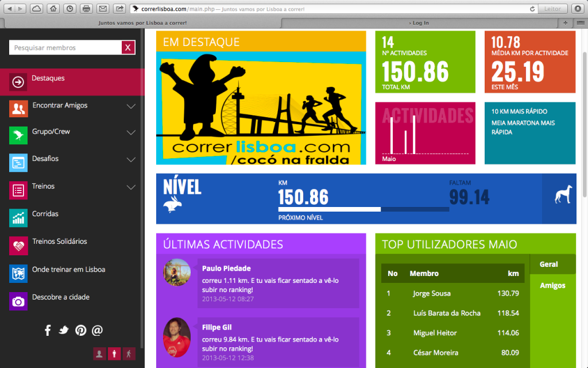Toggle the walking person status button
This screenshot has height=368, width=588.
[x=129, y=354]
